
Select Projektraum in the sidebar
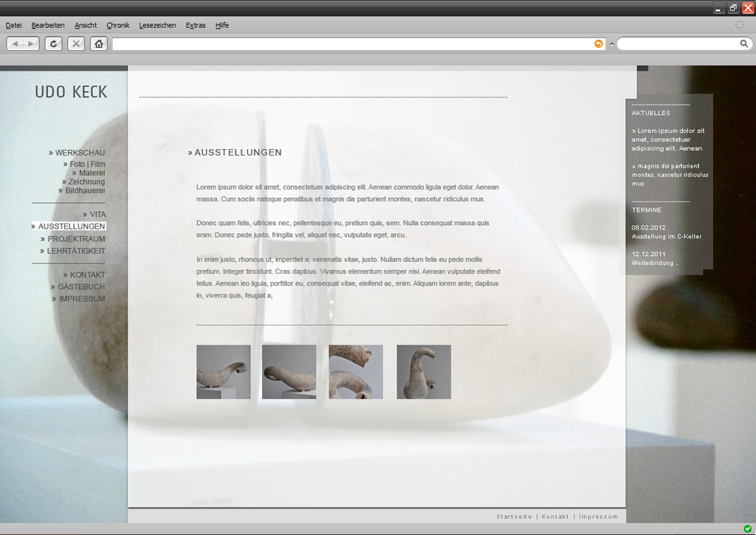[x=76, y=239]
